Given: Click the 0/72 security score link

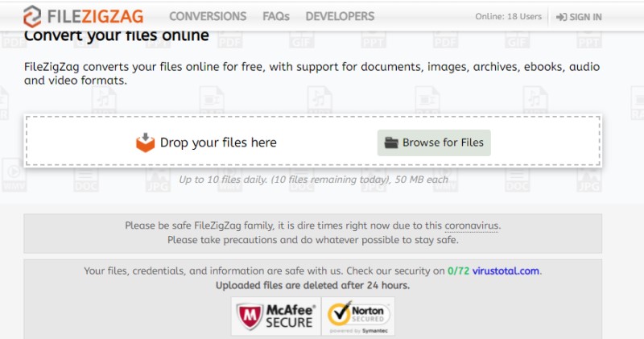Looking at the screenshot, I should tap(459, 271).
